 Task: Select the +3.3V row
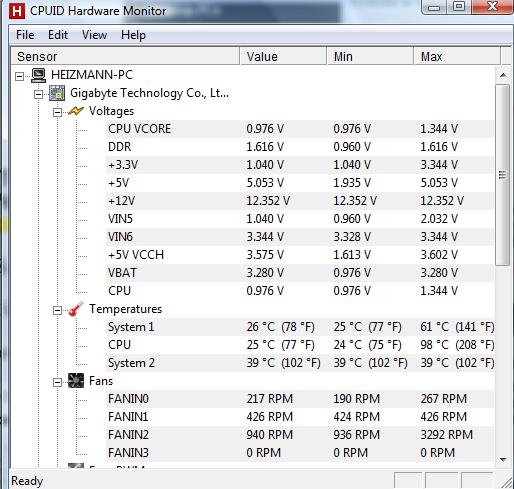point(300,165)
